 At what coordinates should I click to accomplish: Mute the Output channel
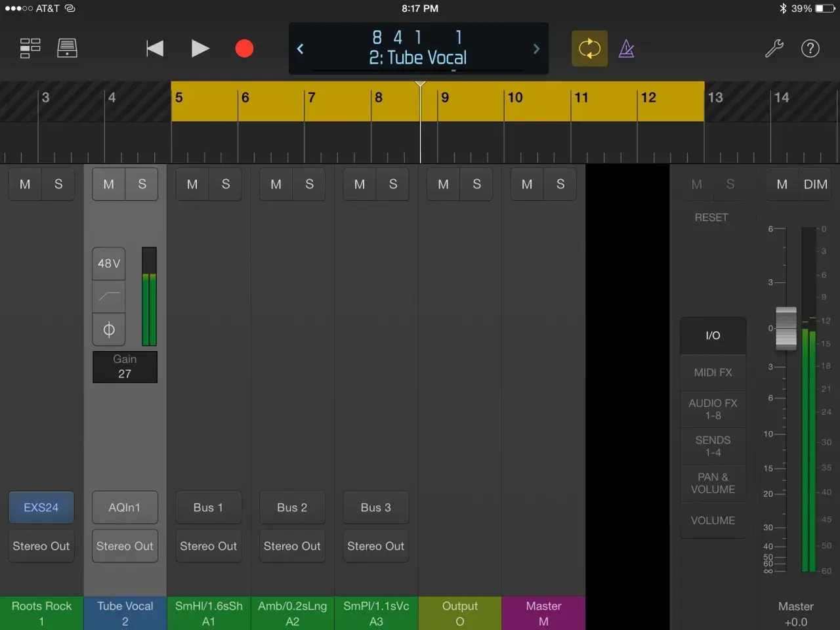pos(444,184)
